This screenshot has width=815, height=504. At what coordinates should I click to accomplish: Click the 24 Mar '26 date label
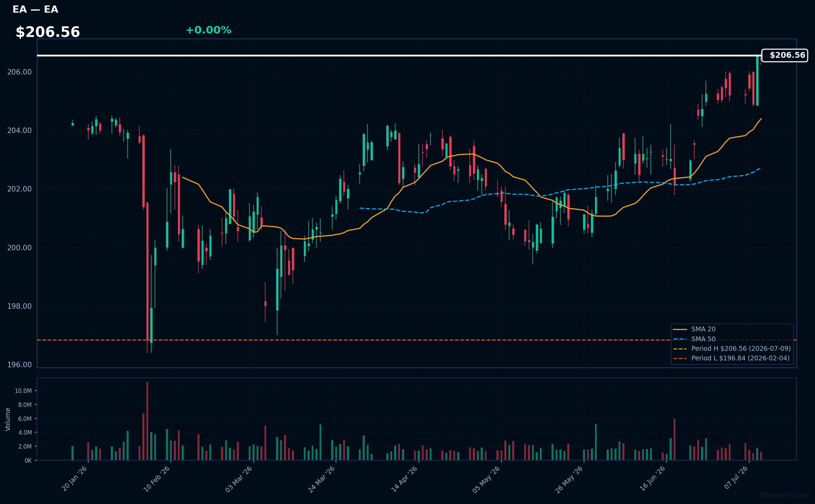tap(322, 479)
